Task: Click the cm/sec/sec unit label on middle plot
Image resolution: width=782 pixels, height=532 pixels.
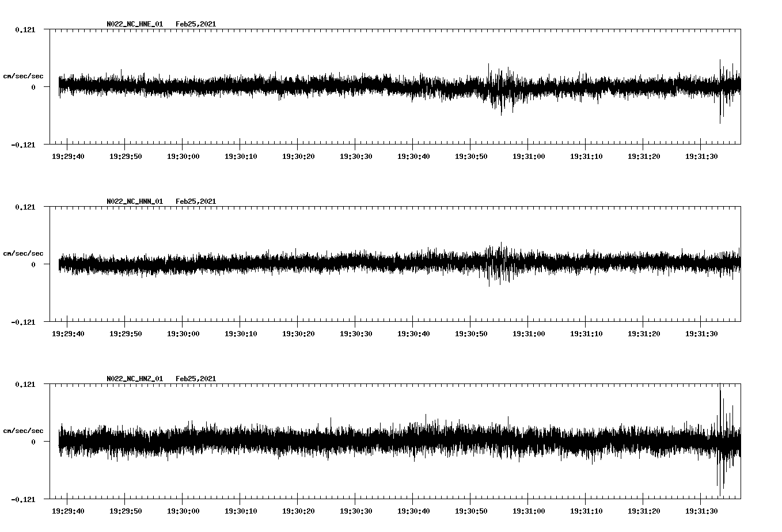Action: point(24,253)
